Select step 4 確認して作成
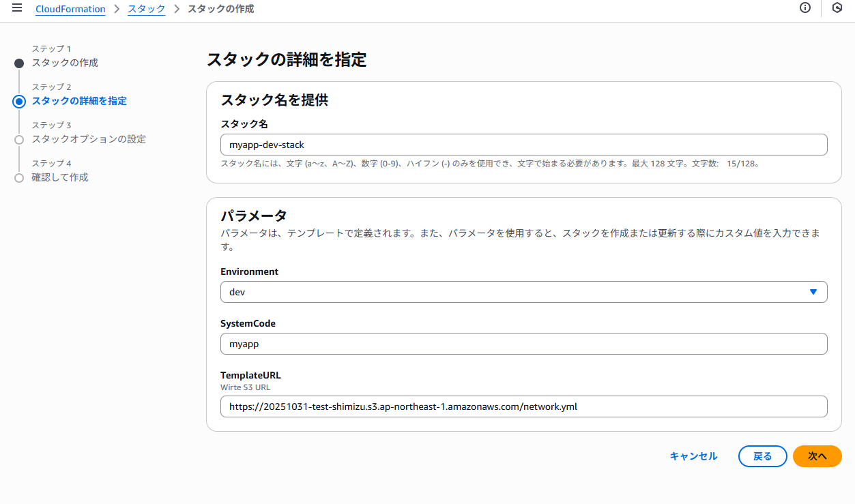This screenshot has height=504, width=855. click(x=60, y=177)
